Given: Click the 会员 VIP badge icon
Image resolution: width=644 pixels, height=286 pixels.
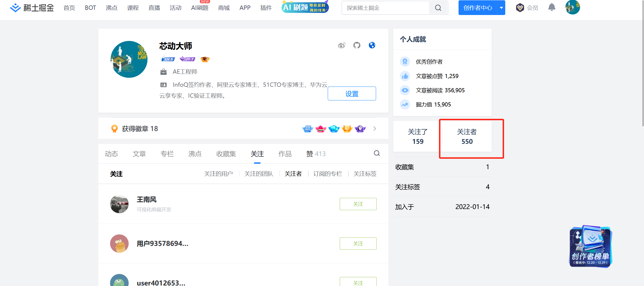Looking at the screenshot, I should point(520,8).
